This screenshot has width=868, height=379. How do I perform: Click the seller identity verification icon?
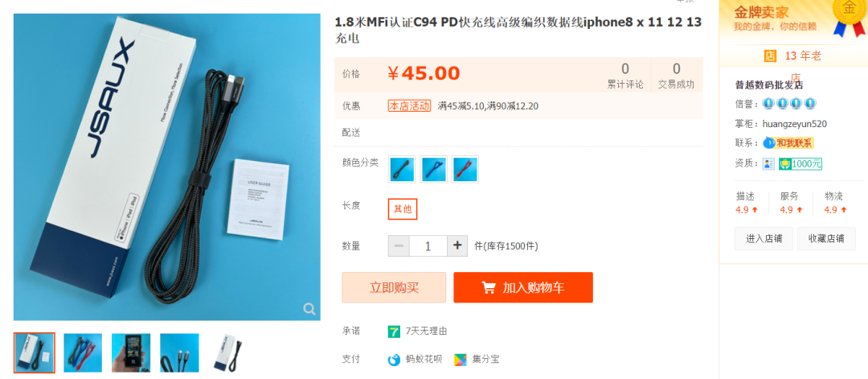point(768,164)
